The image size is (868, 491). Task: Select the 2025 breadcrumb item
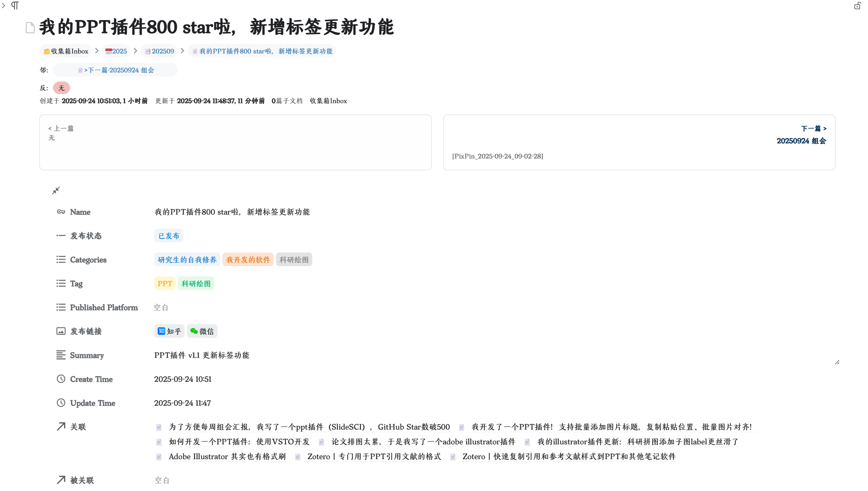pyautogui.click(x=116, y=51)
